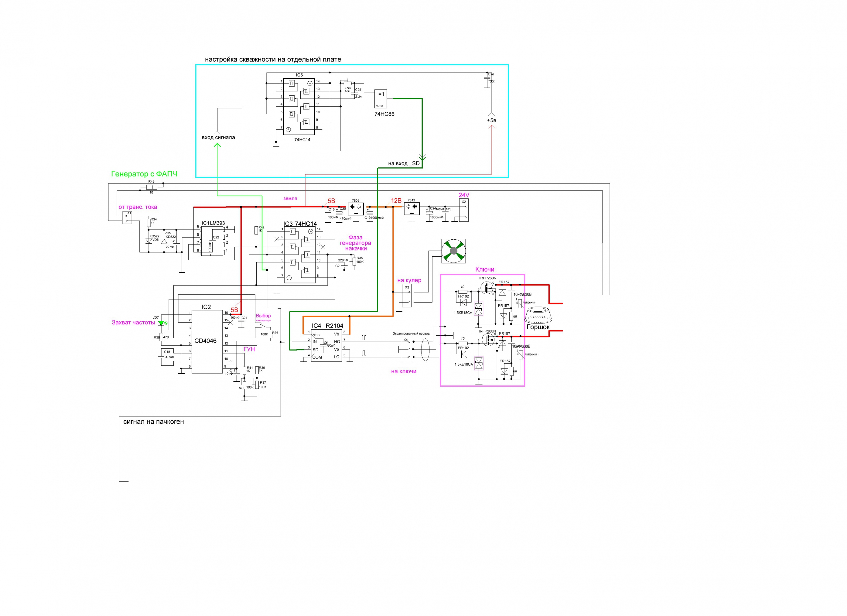Click the +5в label
Screen dimensions: 847x616
[x=492, y=121]
